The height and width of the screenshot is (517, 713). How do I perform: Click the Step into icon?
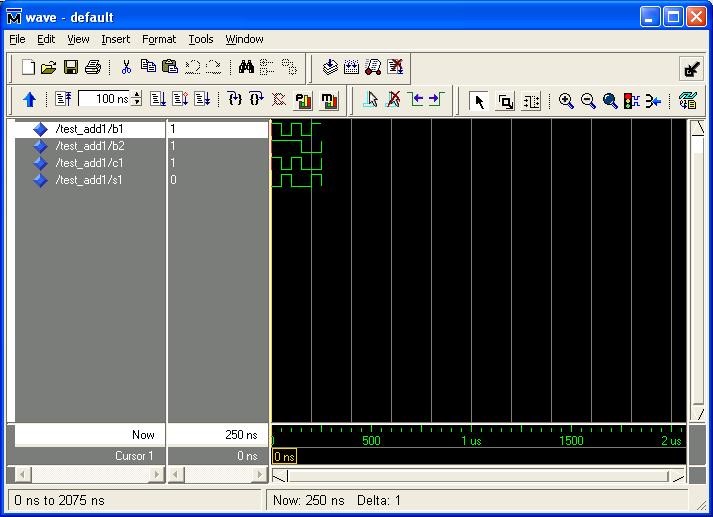(x=235, y=99)
